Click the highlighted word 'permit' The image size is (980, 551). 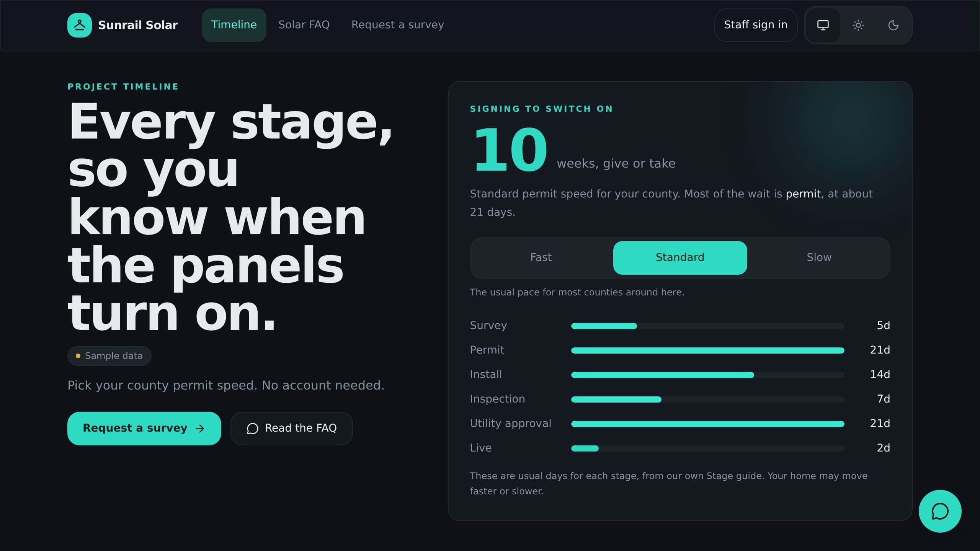click(803, 194)
